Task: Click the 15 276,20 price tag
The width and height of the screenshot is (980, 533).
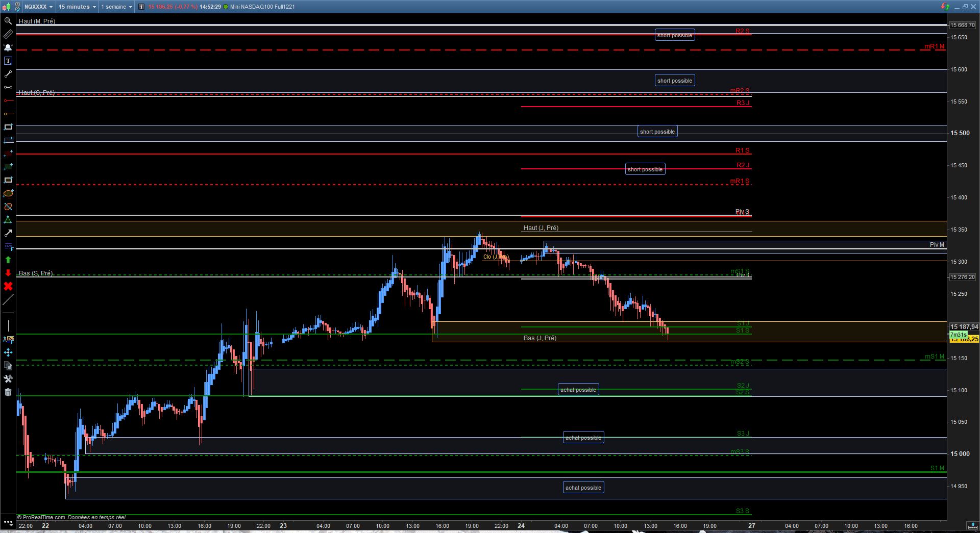Action: (x=963, y=277)
